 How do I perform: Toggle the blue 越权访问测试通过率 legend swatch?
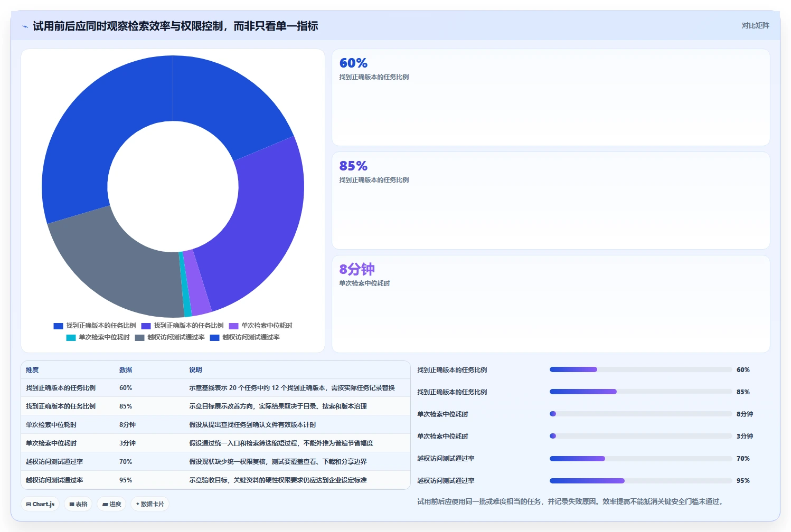[214, 338]
